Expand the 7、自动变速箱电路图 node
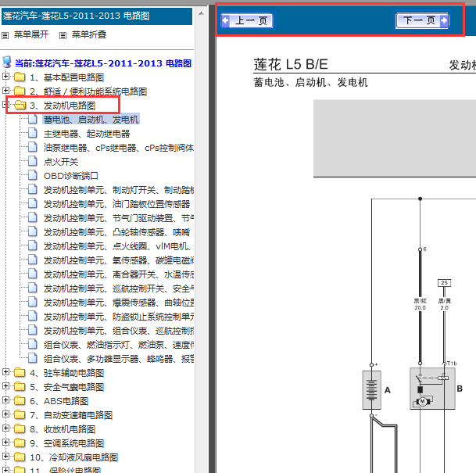Viewport: 476px width, 473px height. point(5,414)
